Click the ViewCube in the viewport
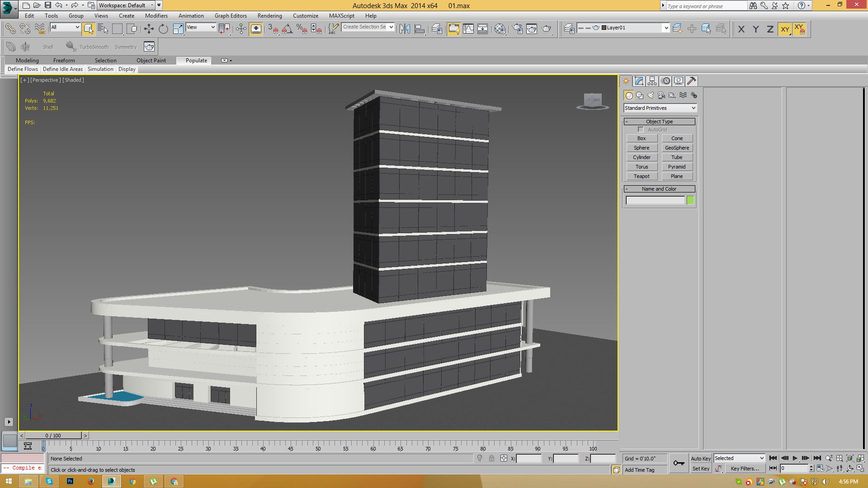The height and width of the screenshot is (488, 868). click(x=593, y=101)
